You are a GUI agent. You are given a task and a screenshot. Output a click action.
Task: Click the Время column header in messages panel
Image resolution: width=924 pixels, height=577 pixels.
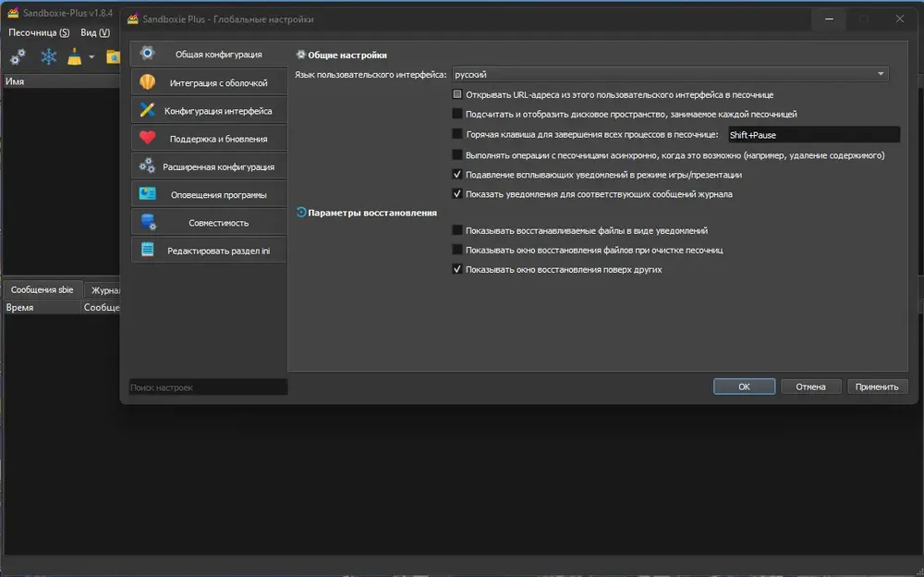point(42,307)
